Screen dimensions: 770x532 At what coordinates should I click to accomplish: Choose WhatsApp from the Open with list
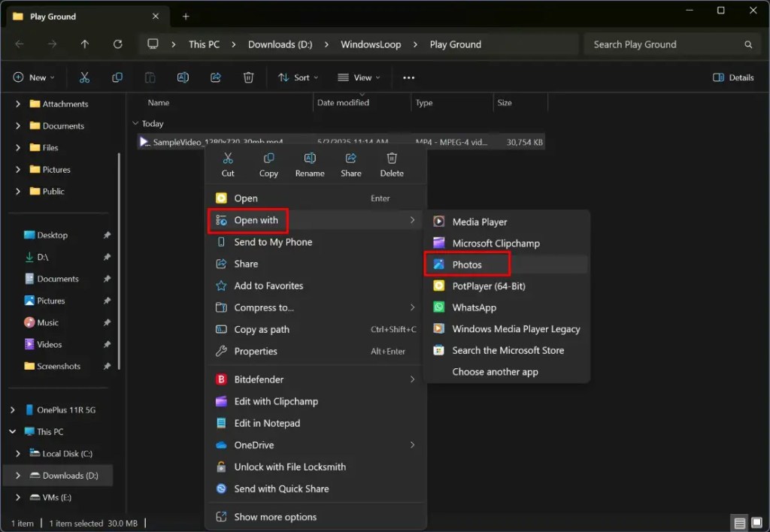(x=506, y=307)
